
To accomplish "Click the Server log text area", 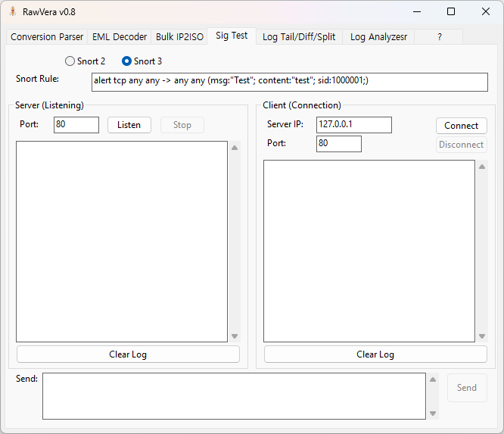I will (x=122, y=242).
